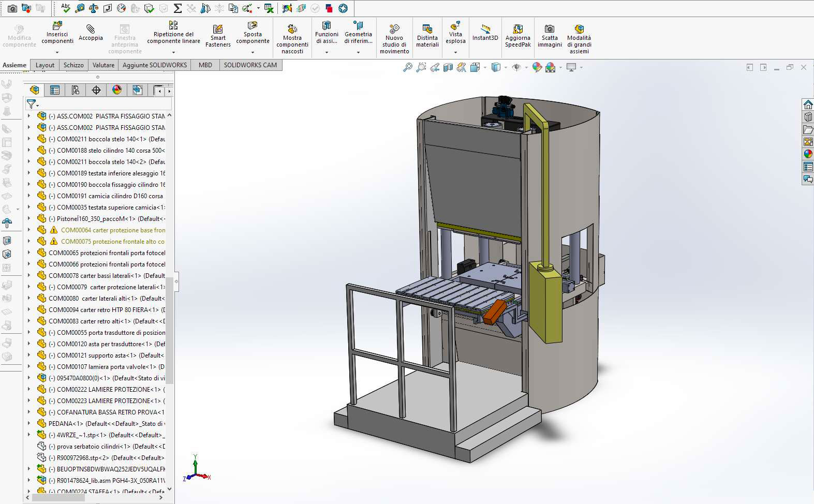Open Vista esplosa tool

[455, 26]
